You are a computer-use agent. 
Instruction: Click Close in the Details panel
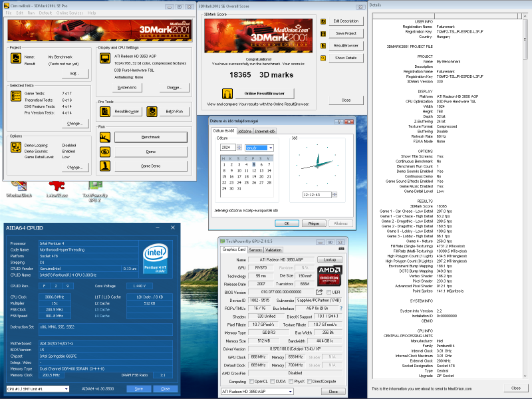click(516, 388)
